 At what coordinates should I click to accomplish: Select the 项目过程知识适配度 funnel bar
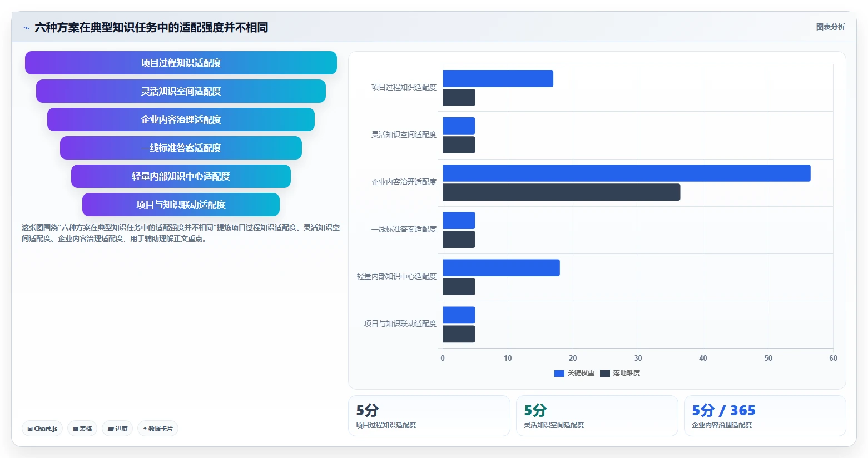pyautogui.click(x=181, y=63)
